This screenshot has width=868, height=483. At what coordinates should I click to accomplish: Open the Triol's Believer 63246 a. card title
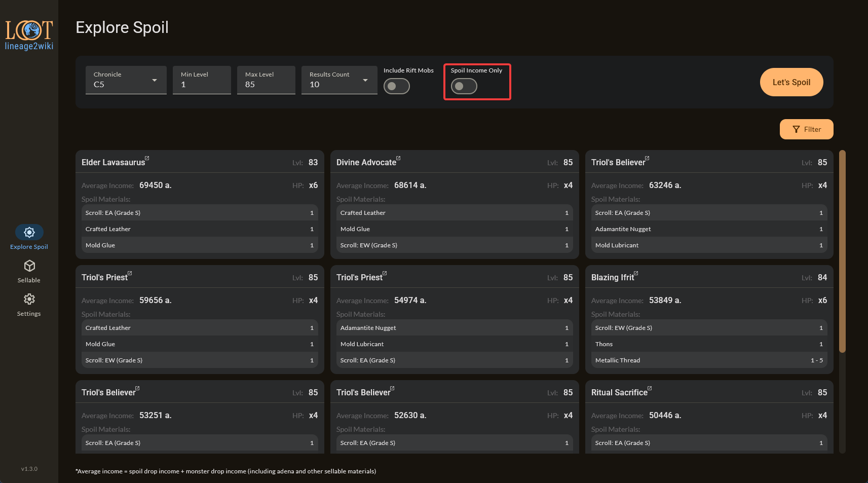[x=618, y=162]
